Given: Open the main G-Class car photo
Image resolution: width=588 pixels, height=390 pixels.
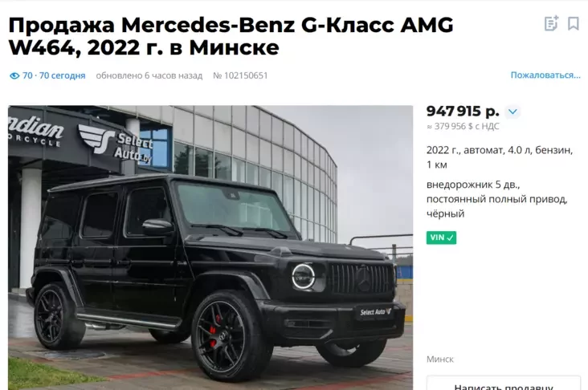Looking at the screenshot, I should [210, 248].
